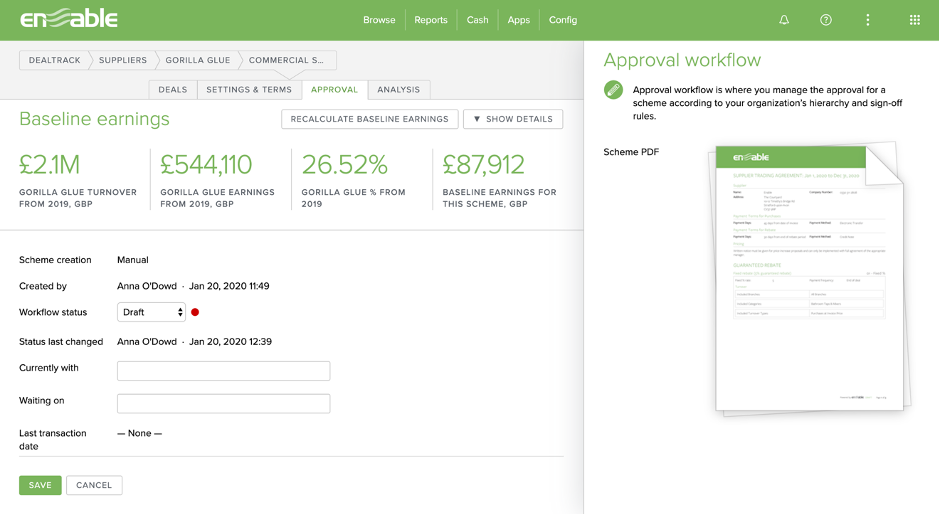Click Status last changed 12:39 value

195,341
